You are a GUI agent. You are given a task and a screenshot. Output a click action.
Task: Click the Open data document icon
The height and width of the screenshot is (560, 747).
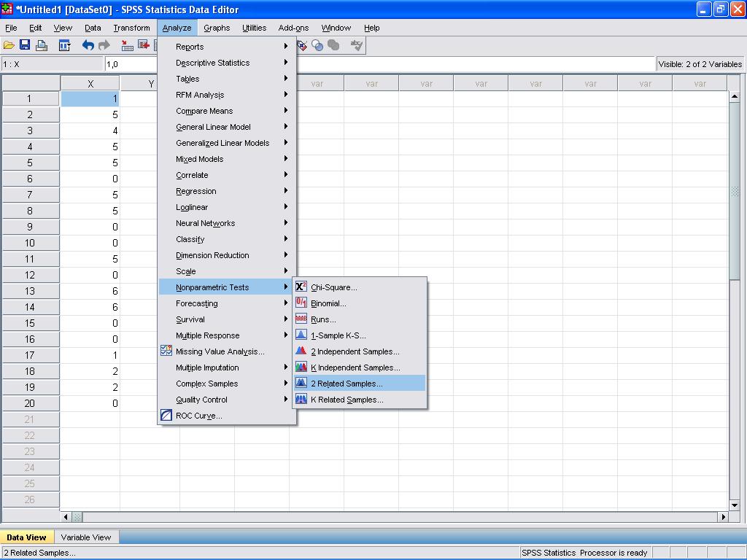[9, 45]
